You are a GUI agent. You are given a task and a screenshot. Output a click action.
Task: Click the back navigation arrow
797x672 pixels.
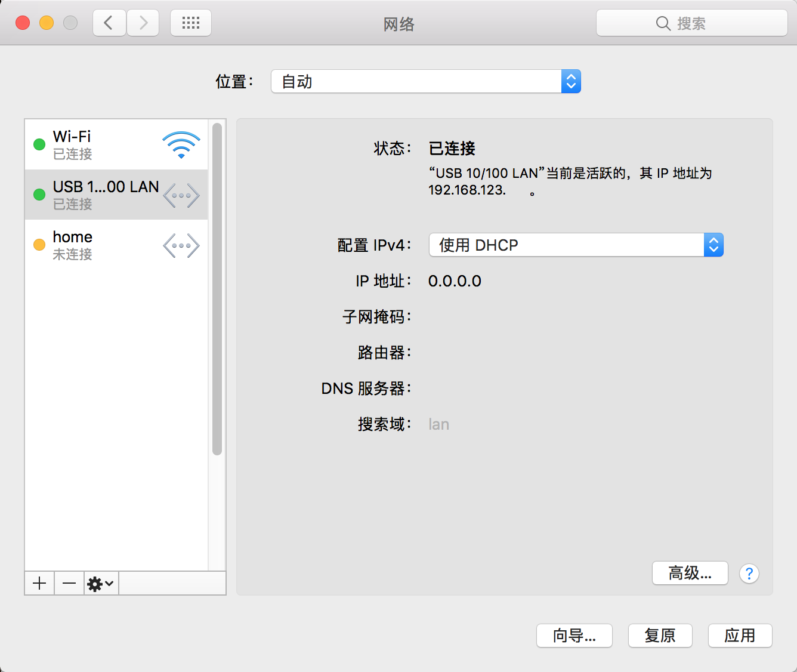click(109, 22)
